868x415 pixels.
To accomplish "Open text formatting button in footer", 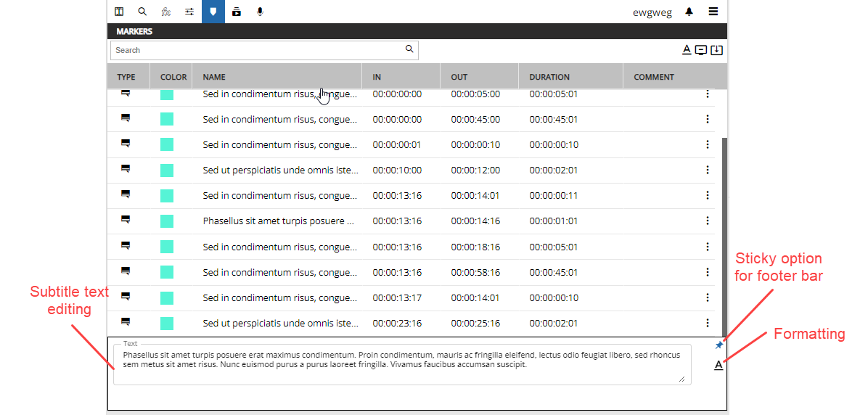I will click(x=718, y=365).
